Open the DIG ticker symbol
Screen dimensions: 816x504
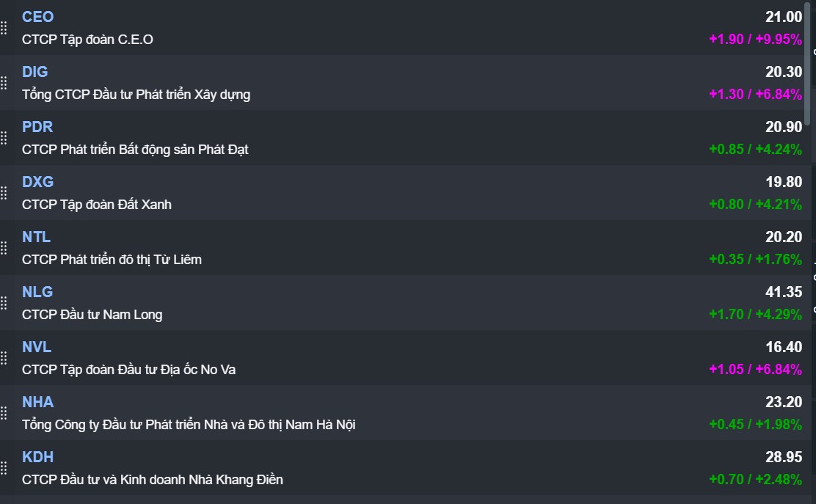tap(34, 72)
